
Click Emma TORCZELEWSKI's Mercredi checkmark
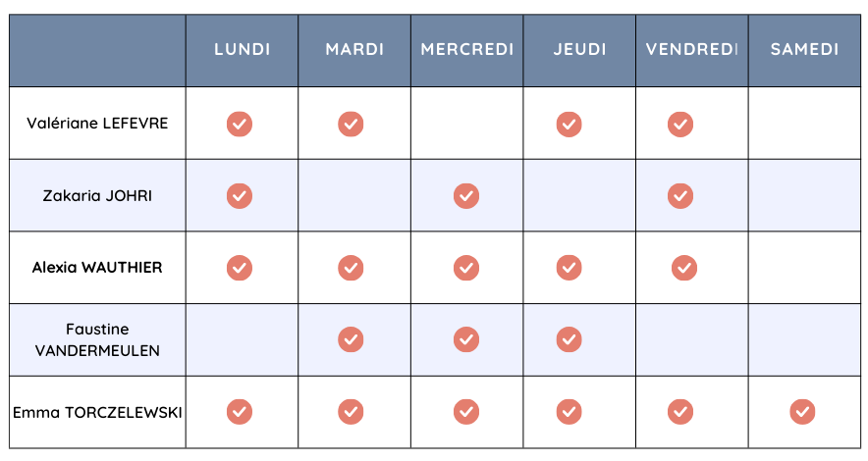point(466,412)
